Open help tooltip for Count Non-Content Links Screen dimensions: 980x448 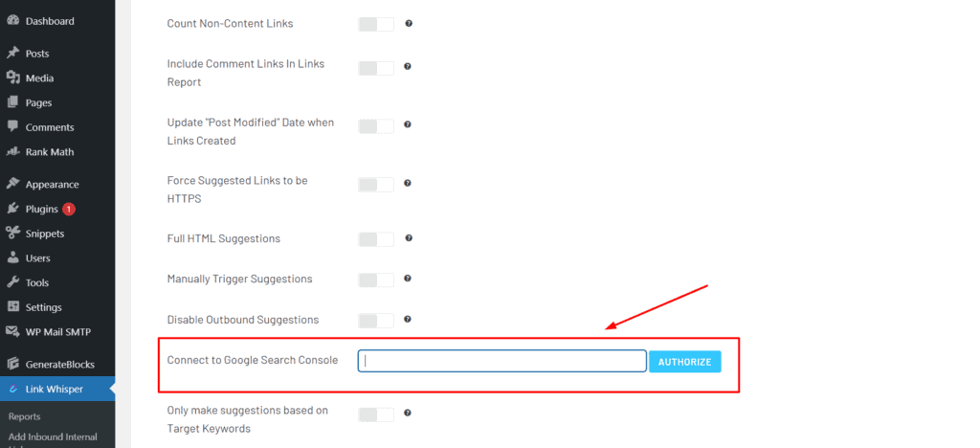point(409,23)
